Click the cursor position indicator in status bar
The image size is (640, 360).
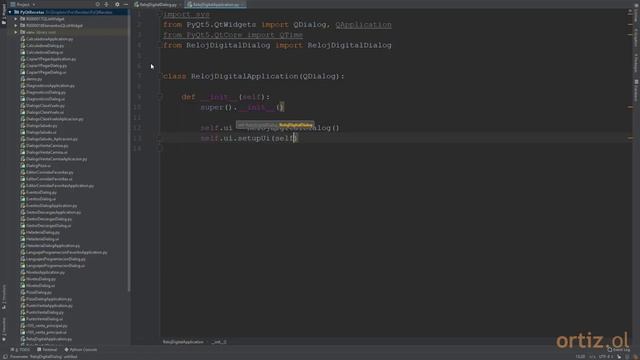click(580, 357)
